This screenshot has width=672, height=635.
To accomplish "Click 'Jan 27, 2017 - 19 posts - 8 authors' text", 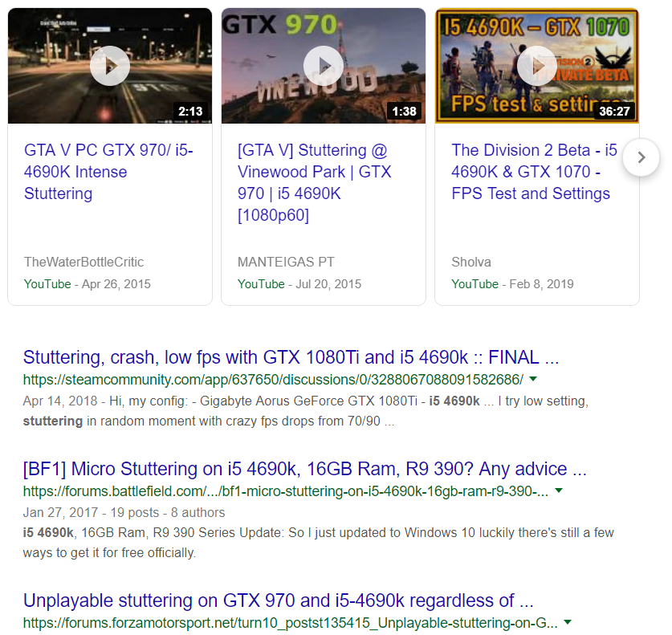I will pos(124,512).
